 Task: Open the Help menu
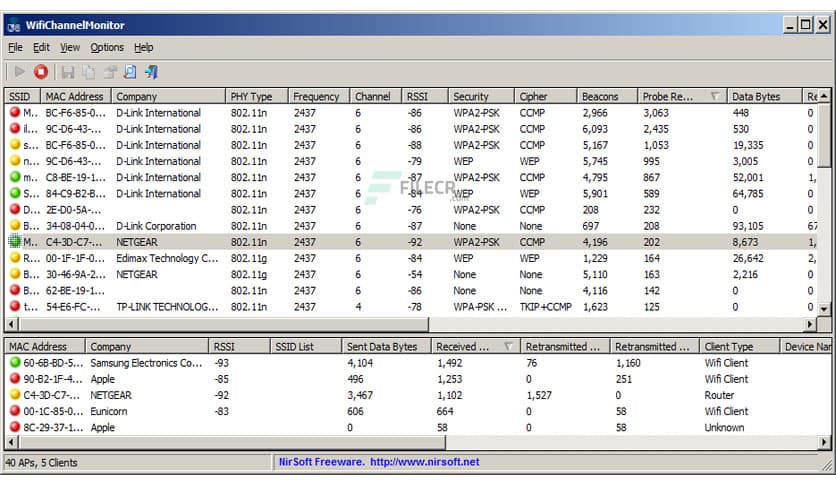point(143,47)
